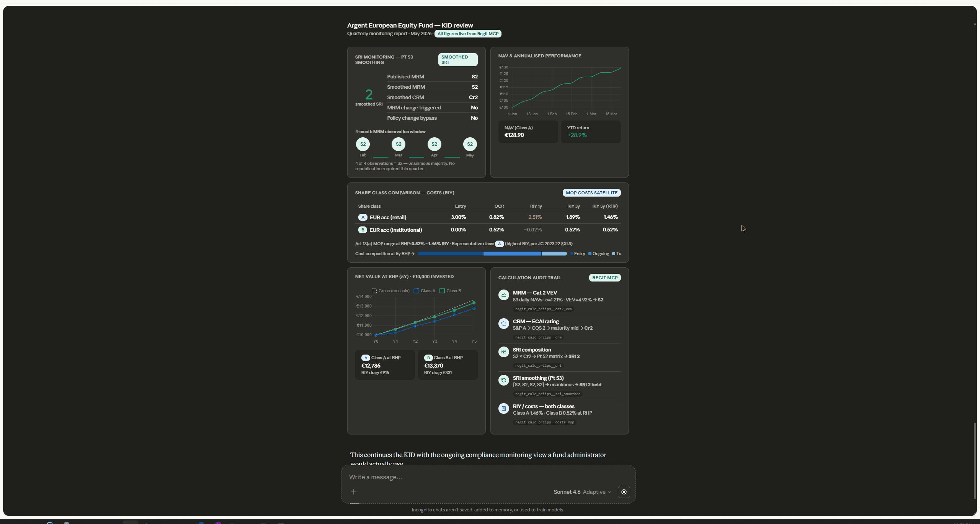
Task: Click the regit_calc_priips__sri code tag
Action: pyautogui.click(x=538, y=366)
